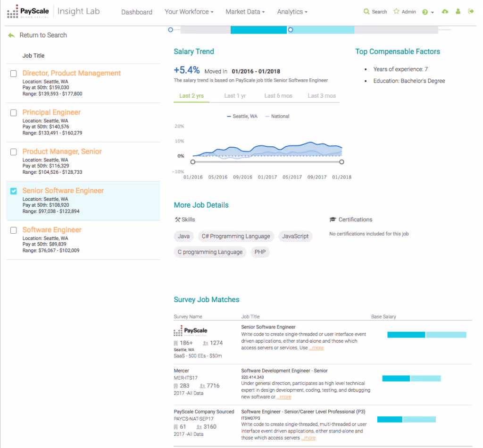Select the Last 3 mos tab
Screen dimensions: 483x448
[x=322, y=96]
